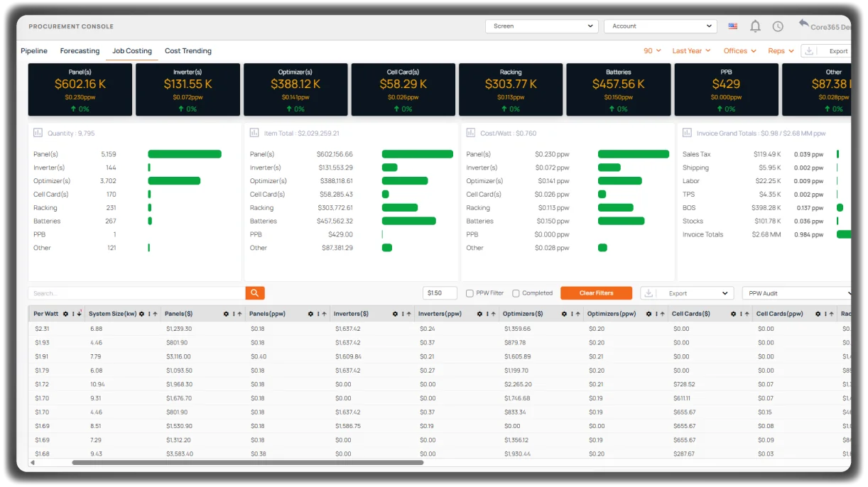Click the Optimizer(s) $388.12 K card
The width and height of the screenshot is (868, 487).
295,89
